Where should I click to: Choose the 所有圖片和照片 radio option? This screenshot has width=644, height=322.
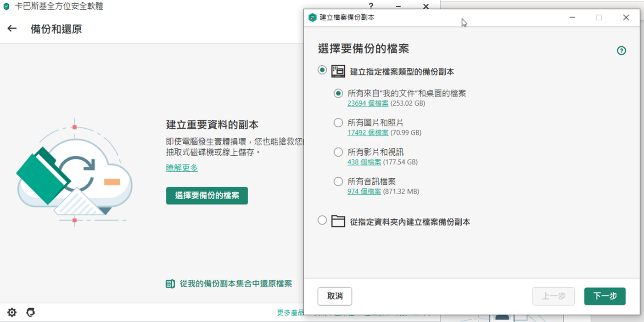pyautogui.click(x=338, y=123)
